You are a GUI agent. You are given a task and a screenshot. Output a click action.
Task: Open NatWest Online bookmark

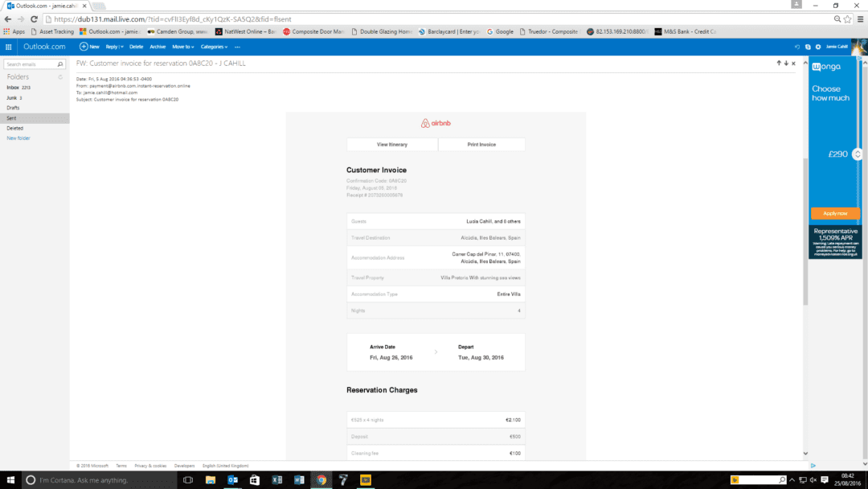pos(246,31)
